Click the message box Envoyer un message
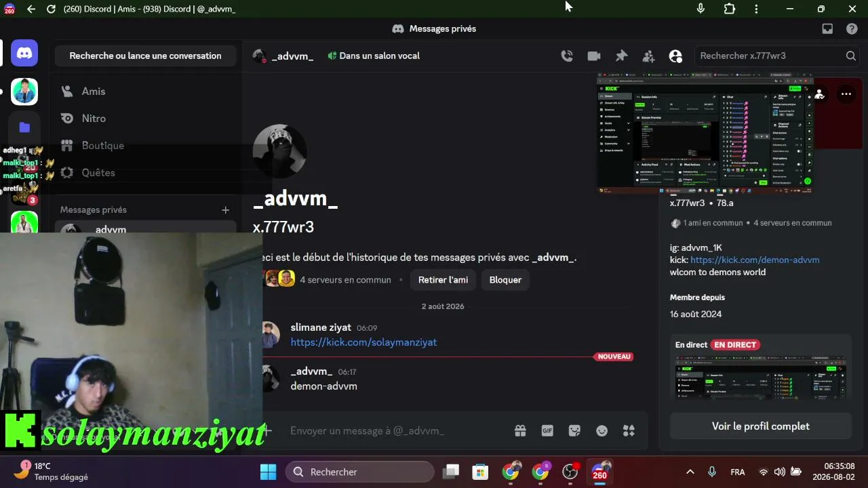This screenshot has width=868, height=488. [x=400, y=431]
